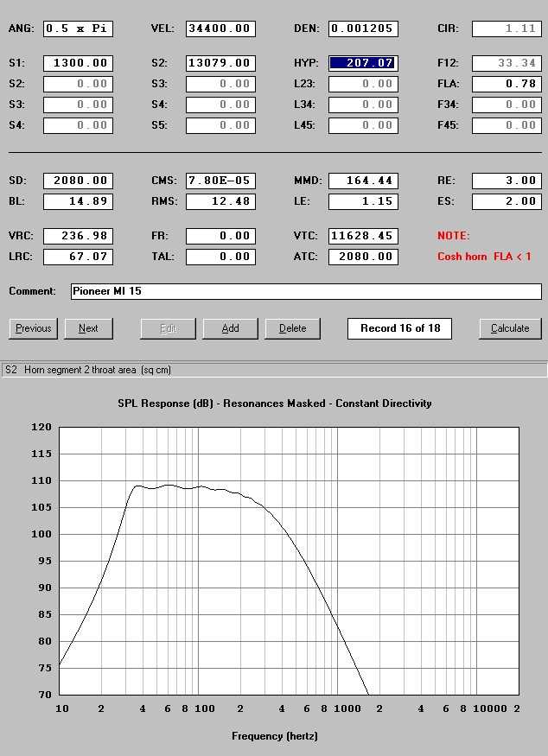Viewport: 548px width, 756px height.
Task: Click the Add button
Action: 230,328
